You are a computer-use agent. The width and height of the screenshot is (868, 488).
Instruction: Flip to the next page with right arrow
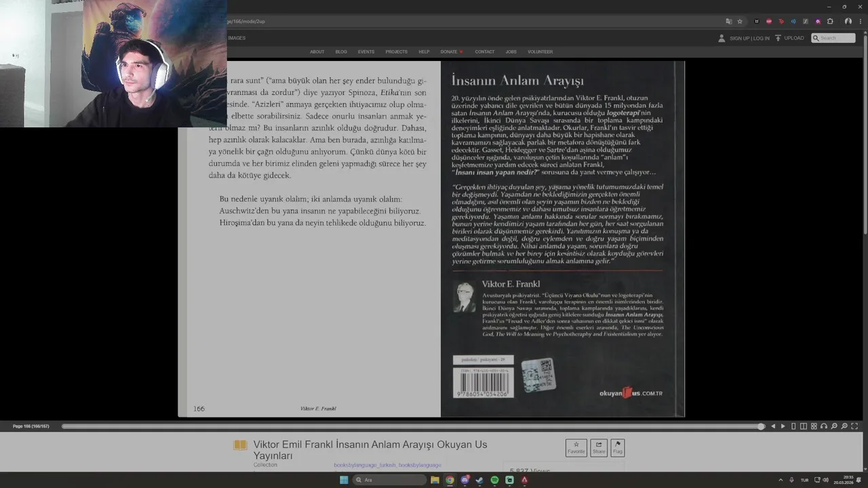(x=783, y=426)
